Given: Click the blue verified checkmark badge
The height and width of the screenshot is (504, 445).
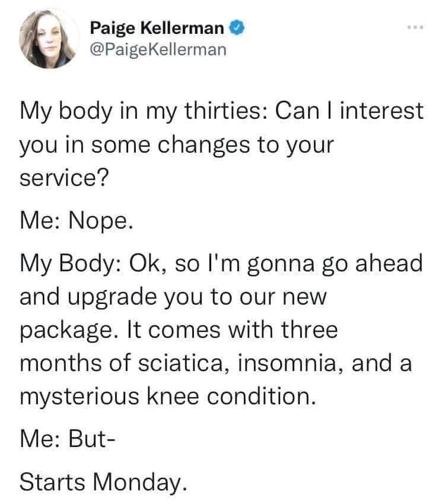Looking at the screenshot, I should [234, 27].
